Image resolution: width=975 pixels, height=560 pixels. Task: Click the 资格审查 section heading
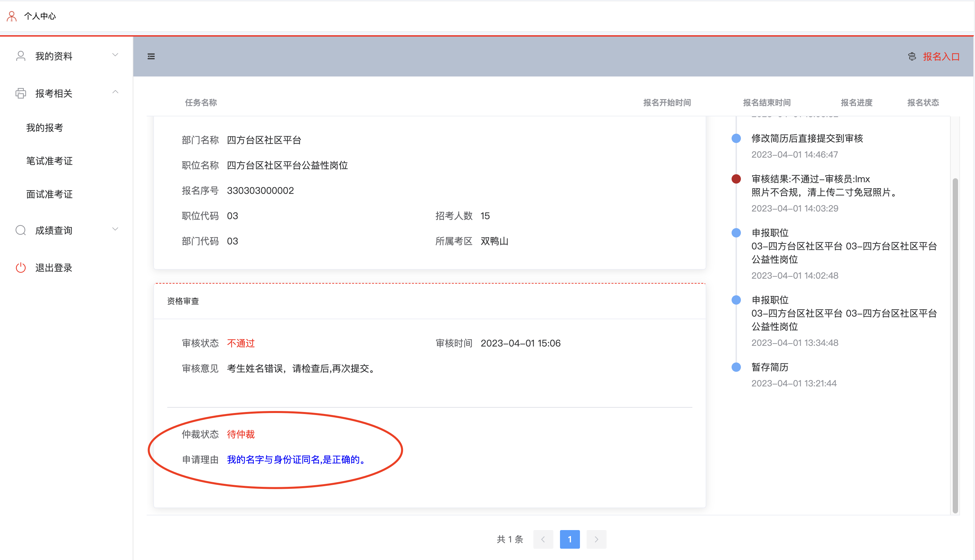[x=183, y=301]
